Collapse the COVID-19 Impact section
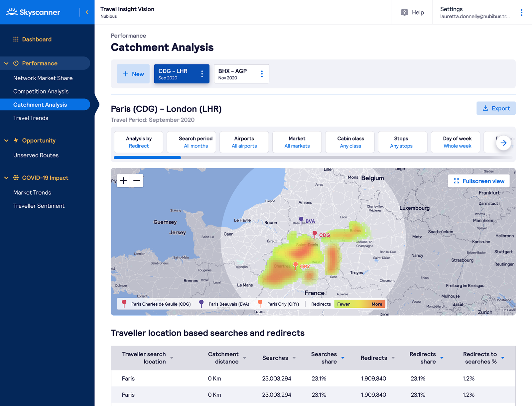The image size is (532, 406). [6, 178]
